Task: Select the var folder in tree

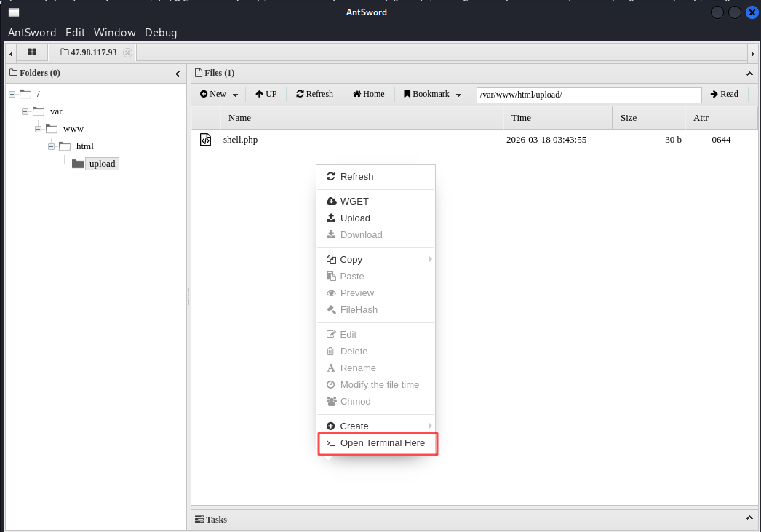Action: [x=56, y=111]
